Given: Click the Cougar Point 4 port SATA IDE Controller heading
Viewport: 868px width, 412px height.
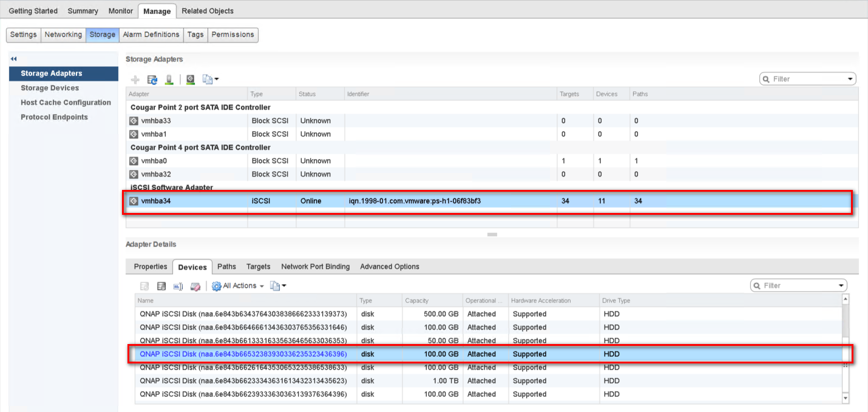Looking at the screenshot, I should coord(200,147).
